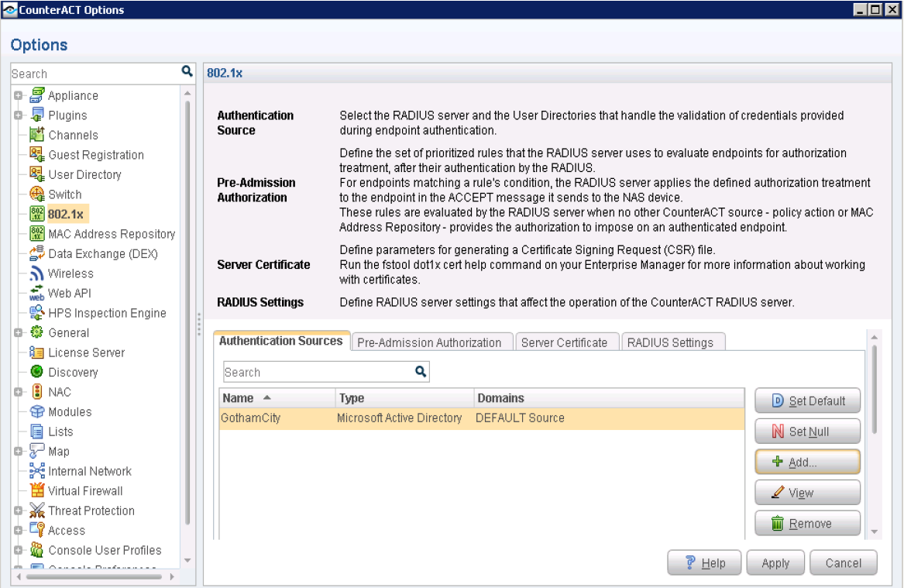Screen dimensions: 904x588
Task: Expand the Threat Protection tree node
Action: 19,511
